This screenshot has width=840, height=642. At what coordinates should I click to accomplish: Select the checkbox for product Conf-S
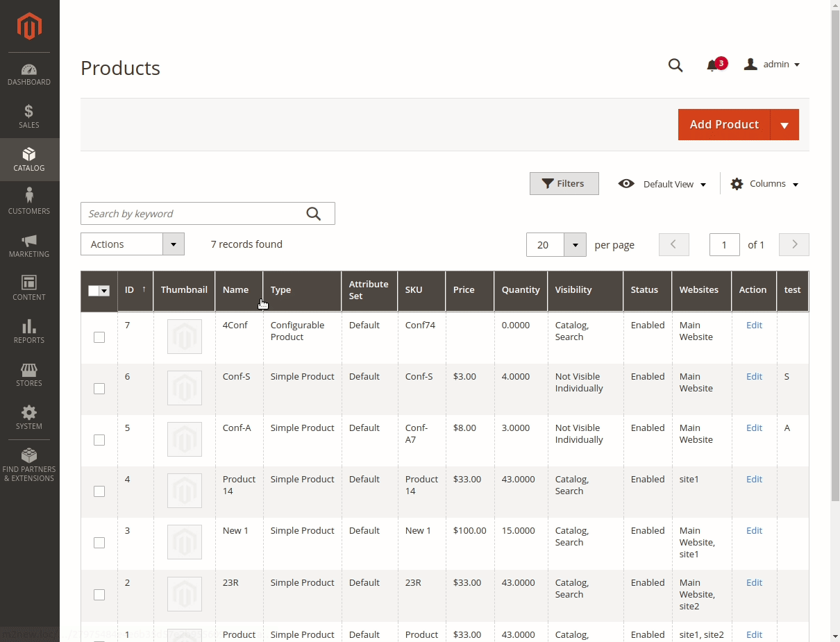pyautogui.click(x=99, y=389)
